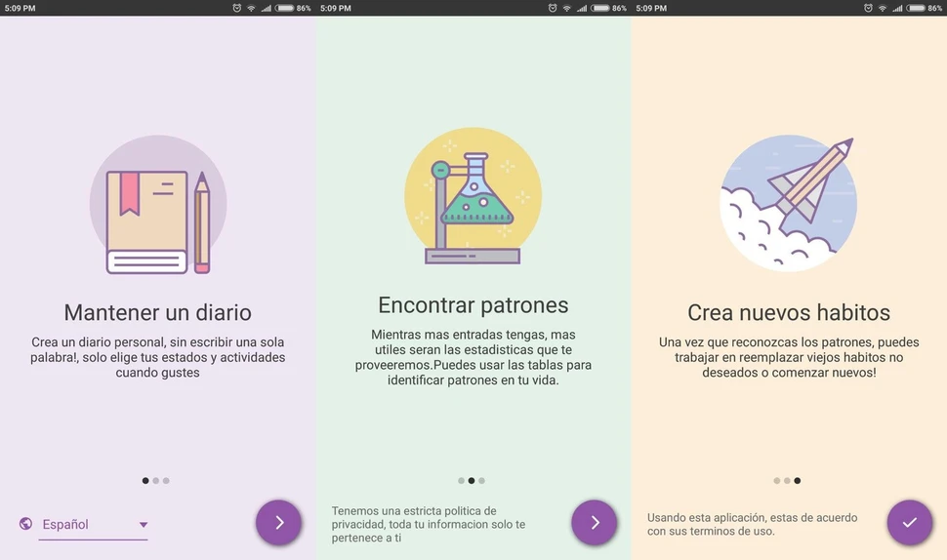Confirm with the purple checkmark button
Viewport: 947px width, 560px height.
pyautogui.click(x=909, y=522)
